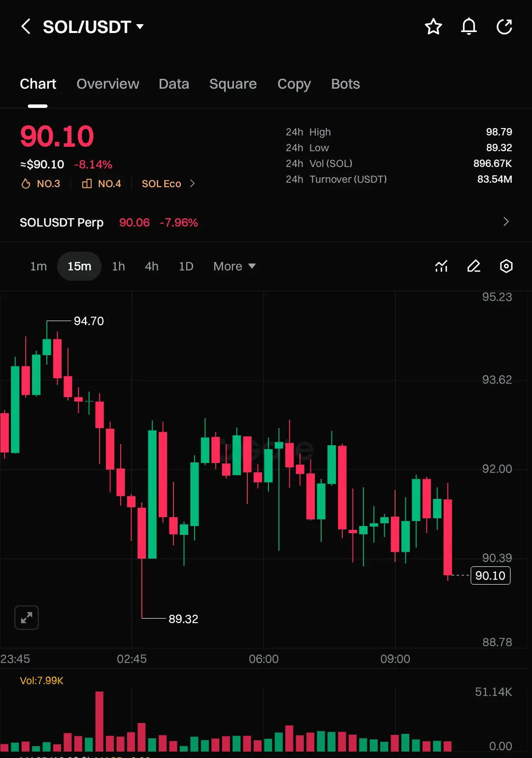Expand the chart to fullscreen
The height and width of the screenshot is (758, 532).
pyautogui.click(x=27, y=618)
